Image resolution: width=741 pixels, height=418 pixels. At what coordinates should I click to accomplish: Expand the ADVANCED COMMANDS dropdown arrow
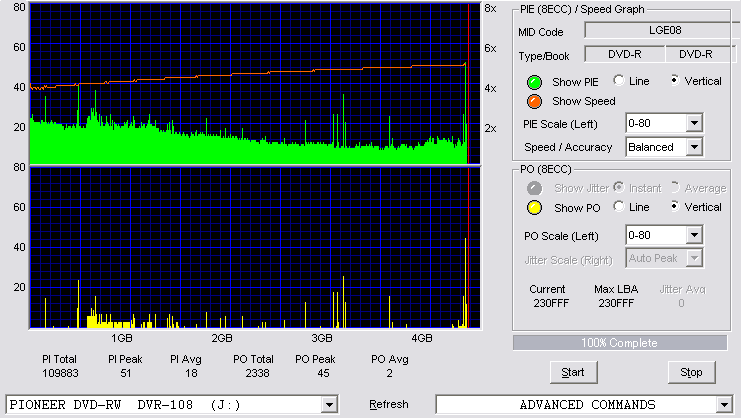(x=724, y=405)
